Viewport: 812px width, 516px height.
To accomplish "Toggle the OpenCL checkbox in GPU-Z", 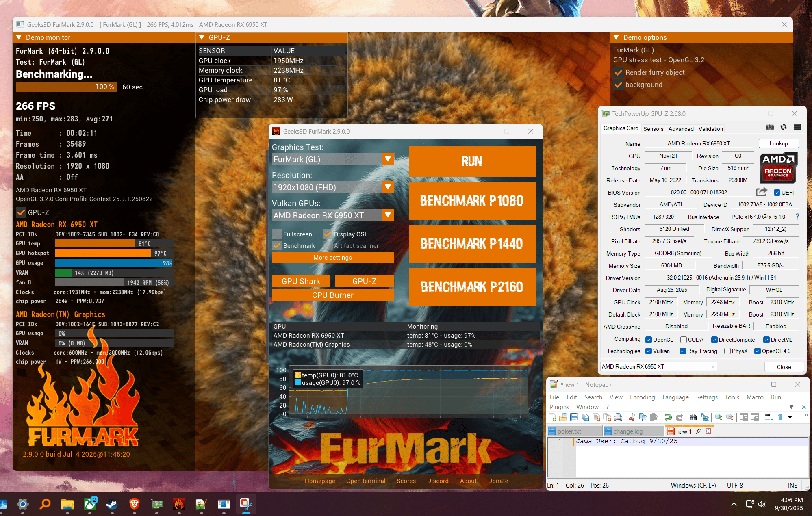I will [649, 340].
